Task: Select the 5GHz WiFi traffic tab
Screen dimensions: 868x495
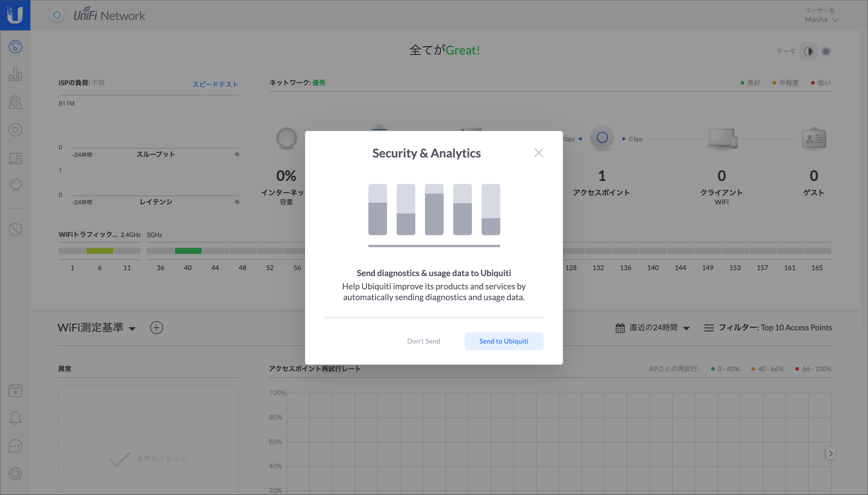Action: [x=155, y=235]
